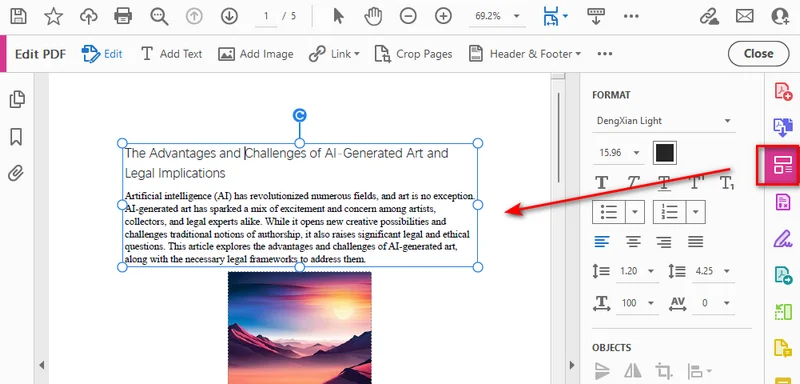800x384 pixels.
Task: Go to previous page up arrow
Action: [194, 16]
